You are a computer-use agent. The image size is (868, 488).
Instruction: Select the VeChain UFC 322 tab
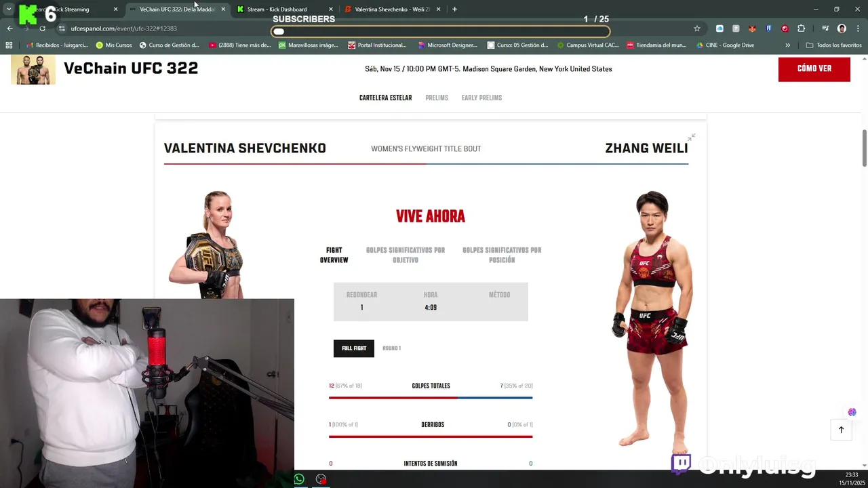click(x=176, y=9)
